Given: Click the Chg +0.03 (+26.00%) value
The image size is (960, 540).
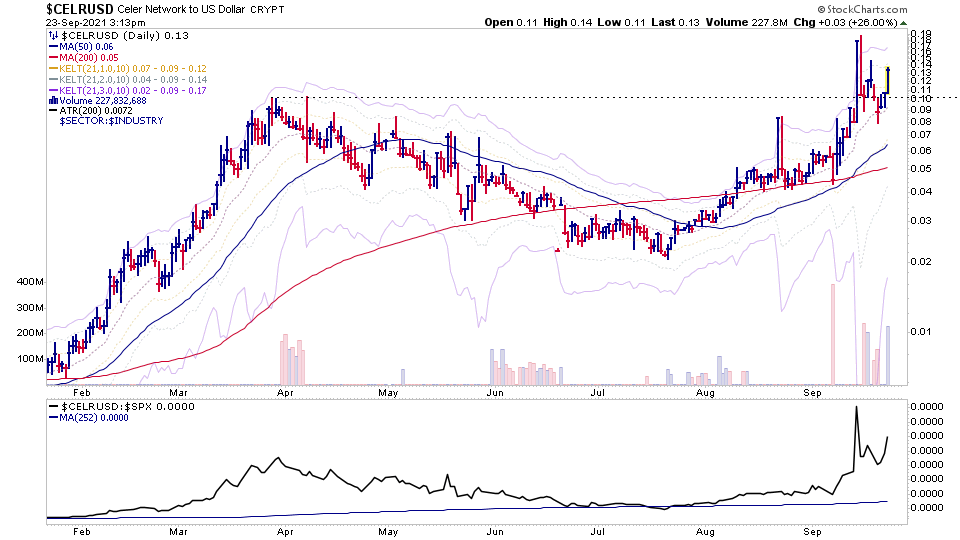Looking at the screenshot, I should coord(845,22).
